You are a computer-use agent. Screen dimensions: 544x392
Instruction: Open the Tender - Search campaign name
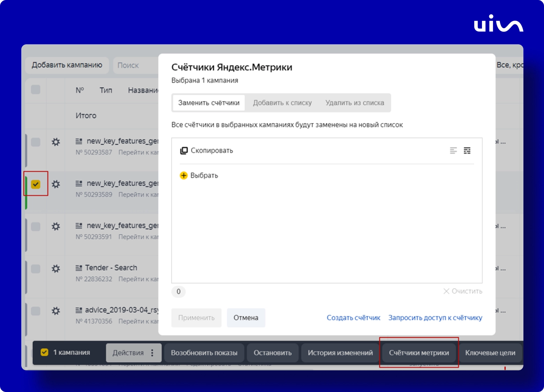click(x=111, y=268)
